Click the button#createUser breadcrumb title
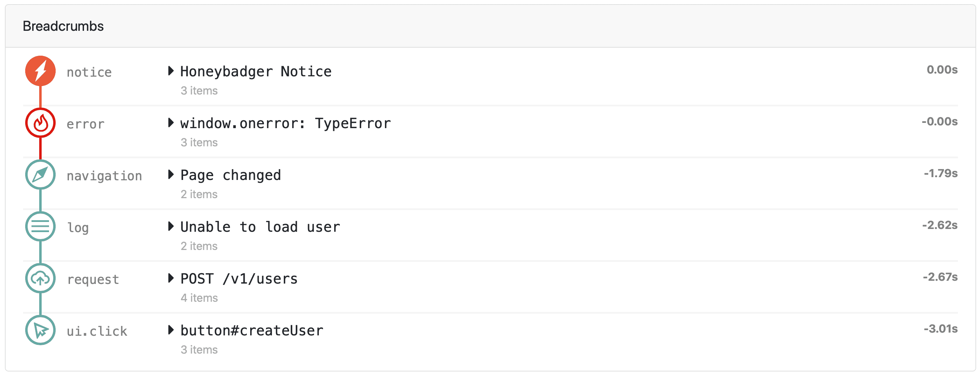The height and width of the screenshot is (376, 980). point(252,330)
